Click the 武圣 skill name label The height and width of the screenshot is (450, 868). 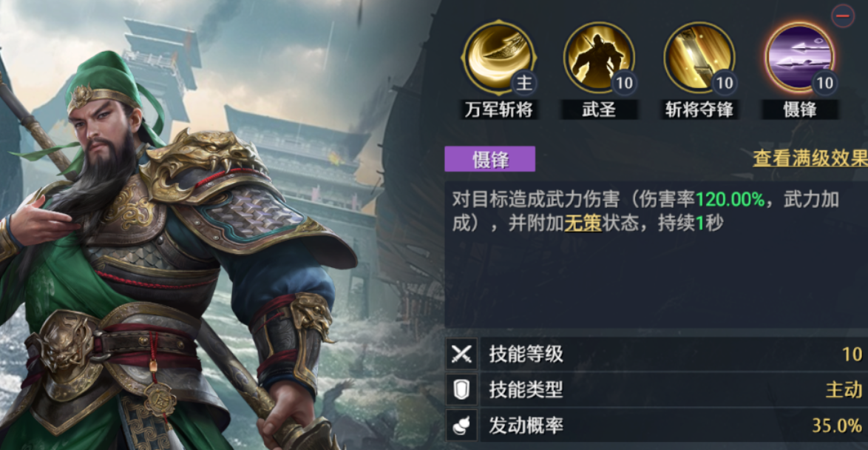[599, 110]
